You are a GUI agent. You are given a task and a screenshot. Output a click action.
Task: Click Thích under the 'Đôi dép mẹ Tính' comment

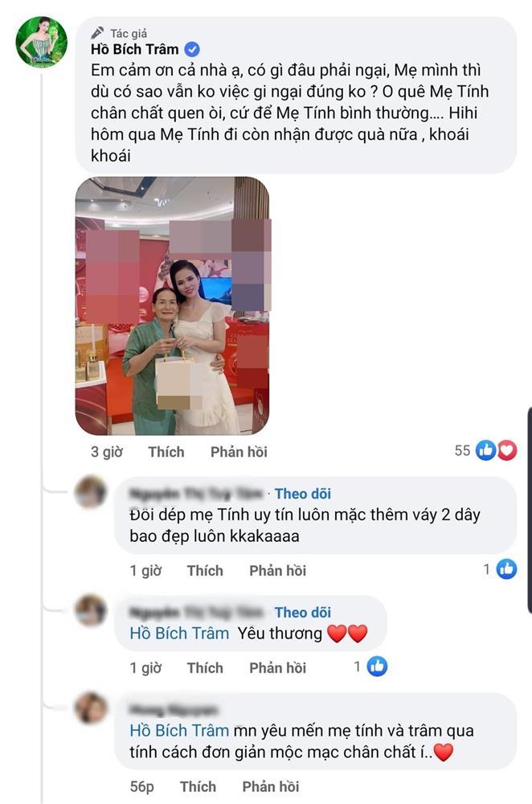tap(205, 571)
